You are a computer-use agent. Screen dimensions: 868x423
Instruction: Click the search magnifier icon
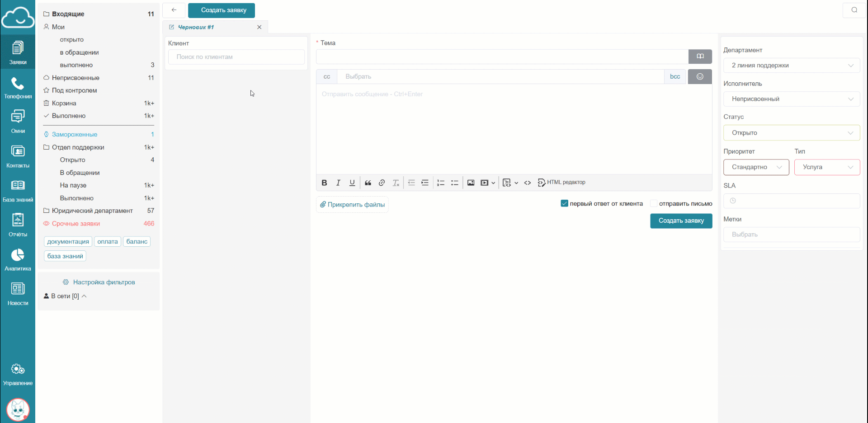pos(854,10)
